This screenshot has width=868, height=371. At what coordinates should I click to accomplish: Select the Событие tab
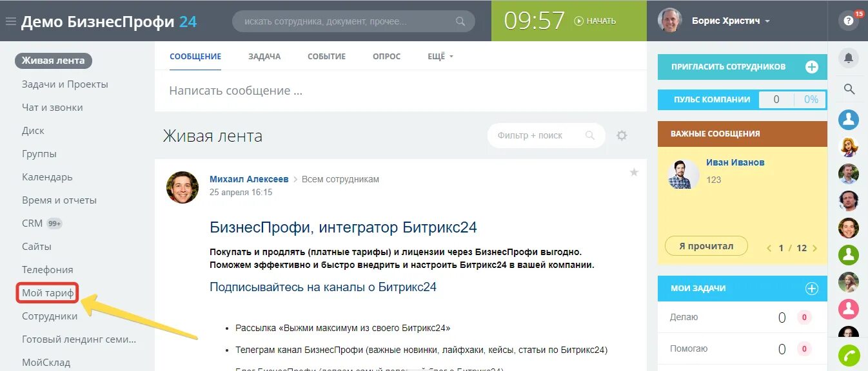pyautogui.click(x=326, y=57)
